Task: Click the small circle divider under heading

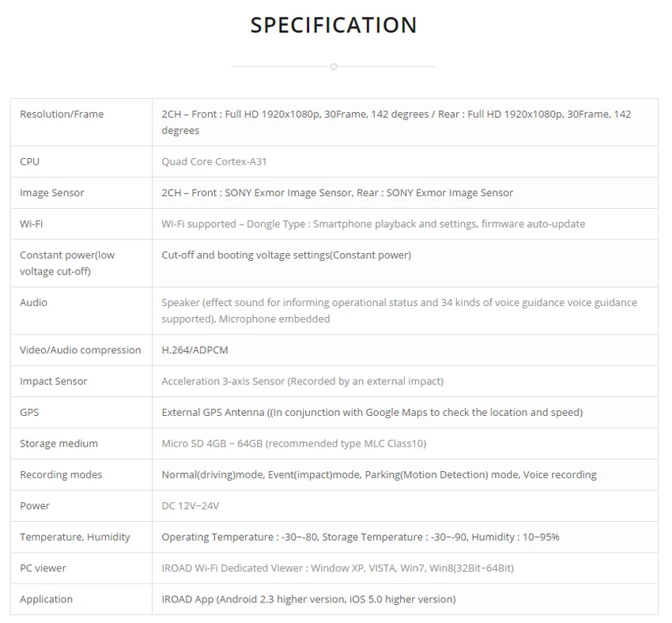Action: tap(334, 66)
